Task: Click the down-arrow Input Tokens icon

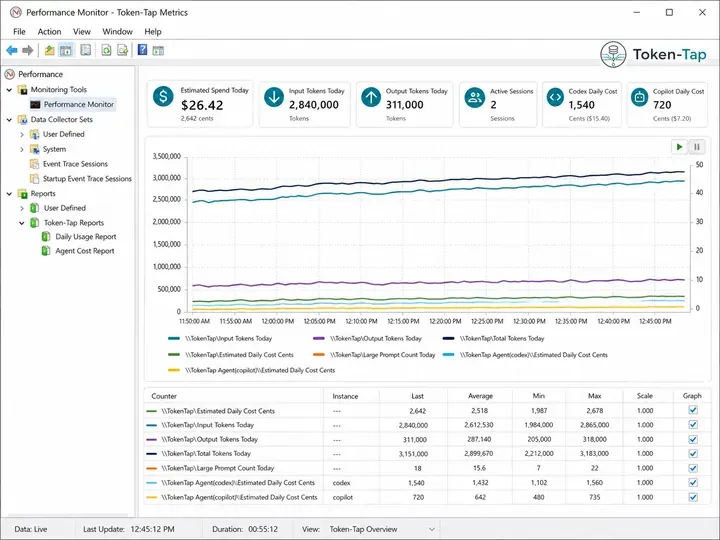Action: [x=274, y=97]
